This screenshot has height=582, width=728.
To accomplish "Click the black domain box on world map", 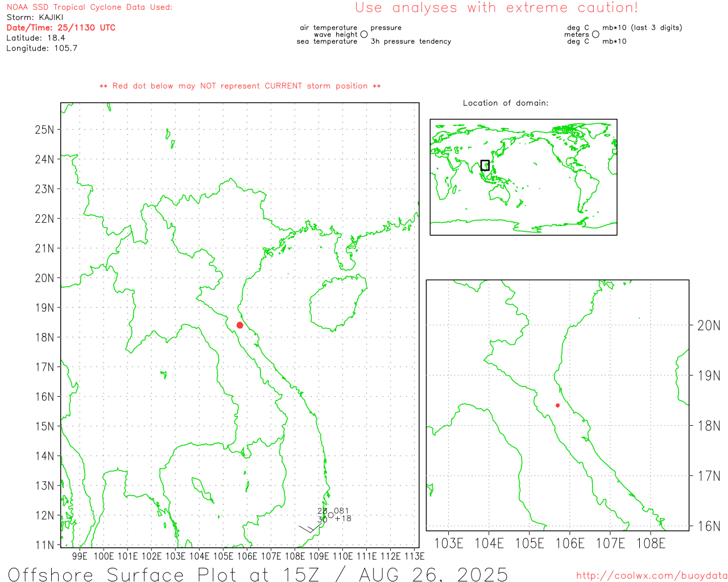I will point(485,165).
